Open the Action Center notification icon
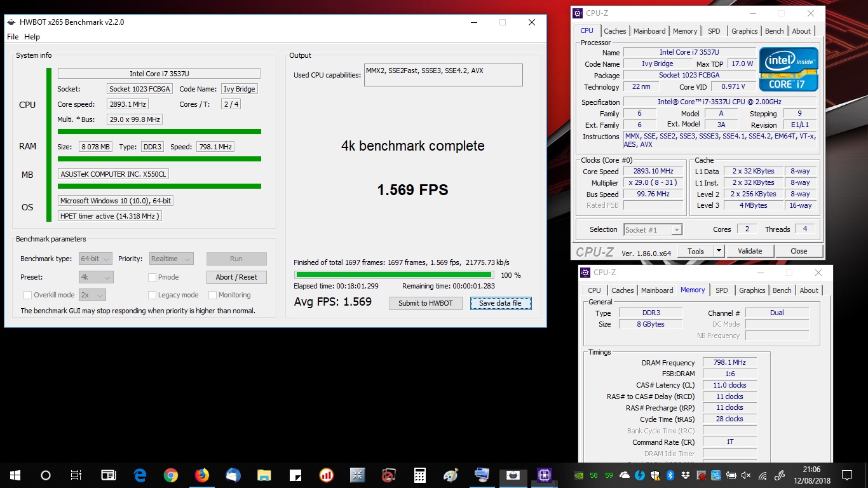Image resolution: width=868 pixels, height=488 pixels. (846, 475)
